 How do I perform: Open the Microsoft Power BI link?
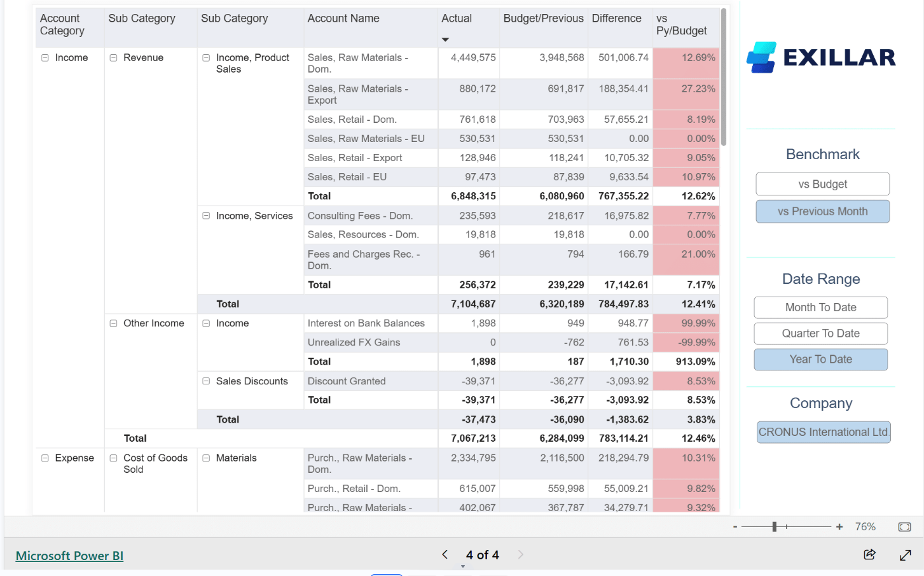coord(69,556)
